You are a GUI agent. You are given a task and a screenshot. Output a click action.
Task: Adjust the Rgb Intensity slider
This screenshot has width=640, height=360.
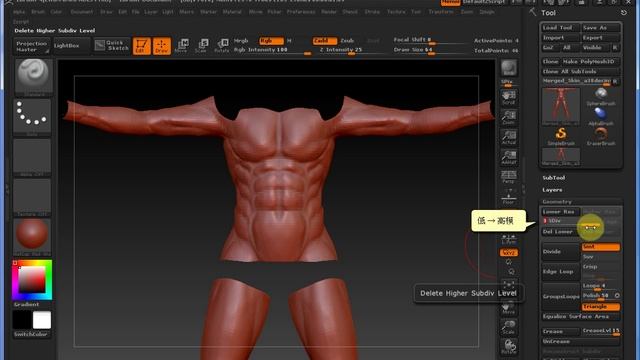(273, 50)
